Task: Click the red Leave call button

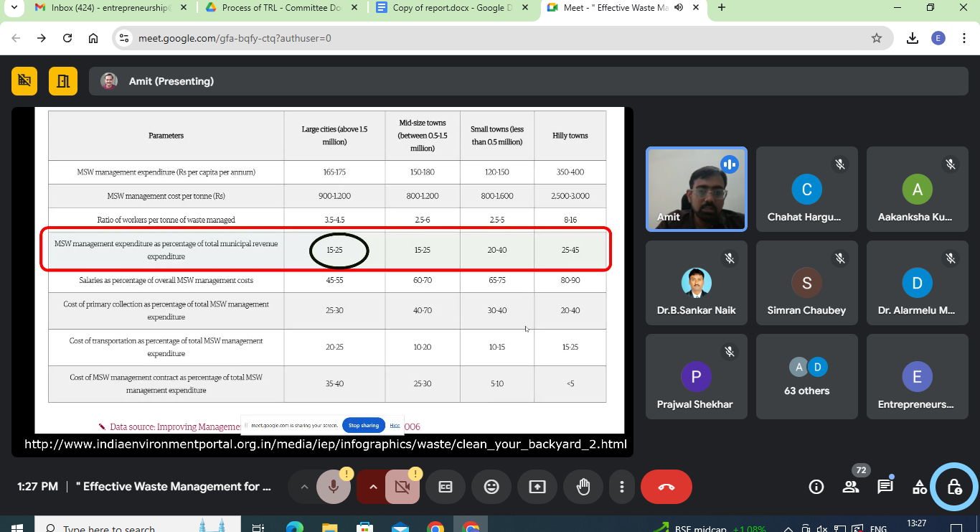Action: coord(666,487)
